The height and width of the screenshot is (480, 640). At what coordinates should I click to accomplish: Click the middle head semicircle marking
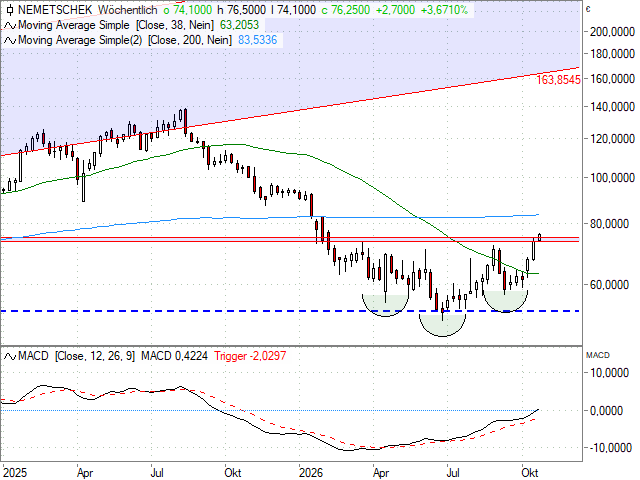coord(442,324)
